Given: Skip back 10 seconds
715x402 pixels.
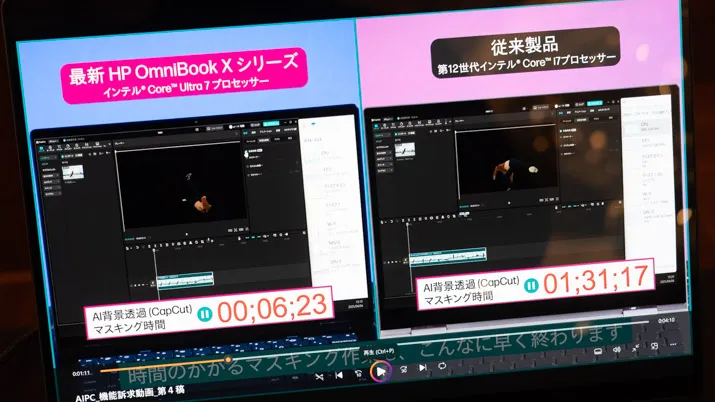Looking at the screenshot, I should pyautogui.click(x=359, y=374).
